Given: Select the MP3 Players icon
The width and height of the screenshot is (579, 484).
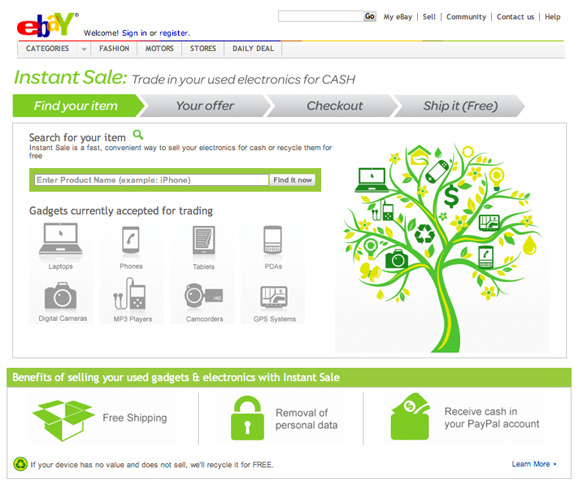Looking at the screenshot, I should click(130, 294).
